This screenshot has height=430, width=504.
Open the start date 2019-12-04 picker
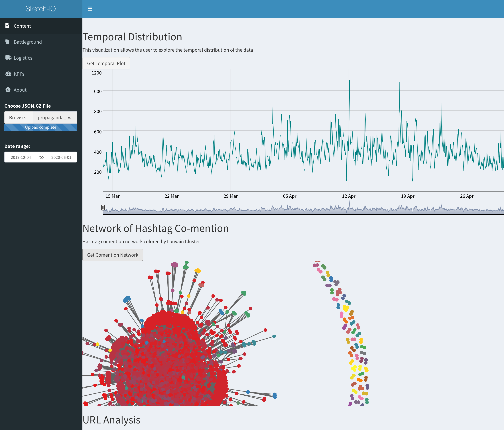21,157
